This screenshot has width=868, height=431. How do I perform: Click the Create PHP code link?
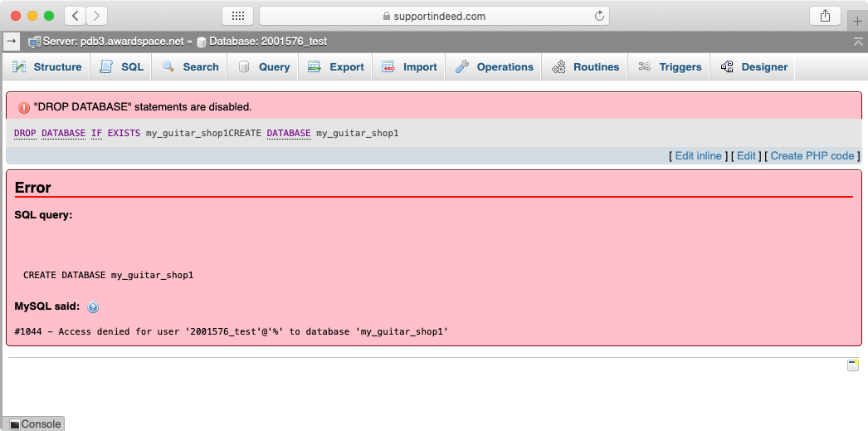tap(812, 155)
